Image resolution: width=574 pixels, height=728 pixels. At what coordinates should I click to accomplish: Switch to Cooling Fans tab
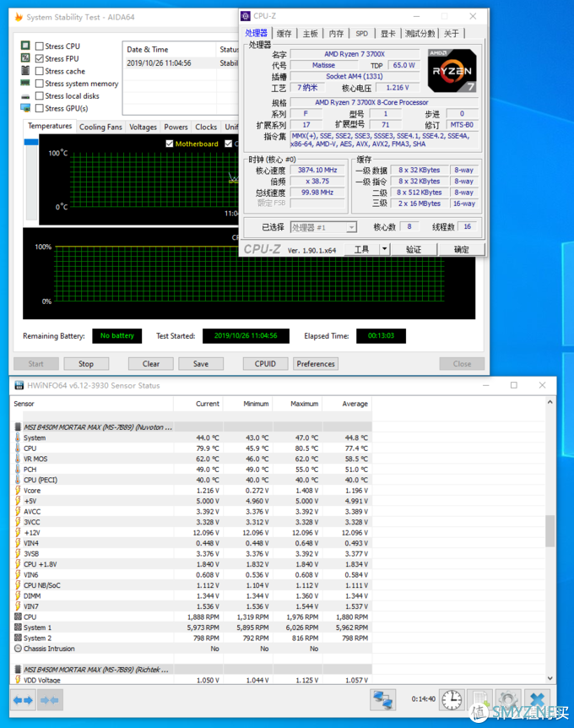pos(100,128)
